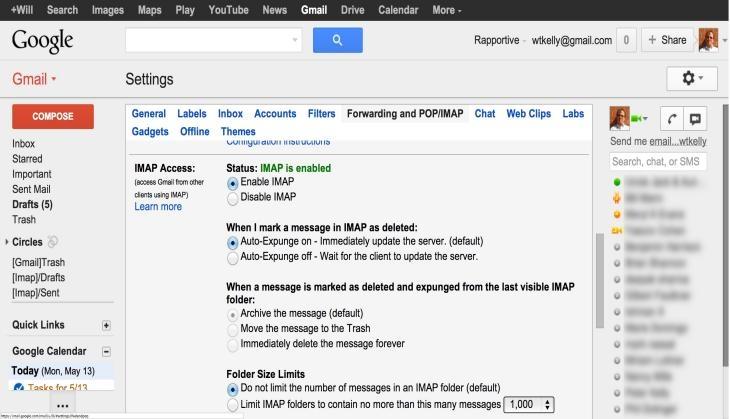730x419 pixels.
Task: Select Enable IMAP radio button
Action: [232, 183]
